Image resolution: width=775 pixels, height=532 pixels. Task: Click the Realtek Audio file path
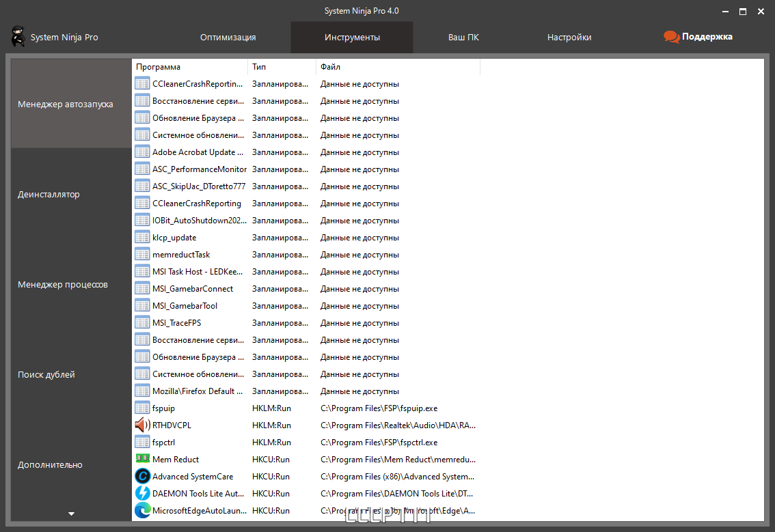(x=398, y=425)
